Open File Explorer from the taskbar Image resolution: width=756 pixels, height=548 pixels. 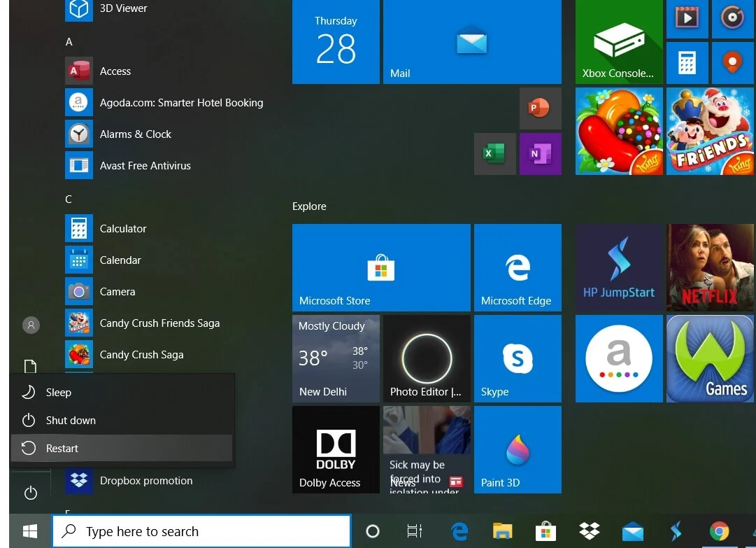coord(502,531)
